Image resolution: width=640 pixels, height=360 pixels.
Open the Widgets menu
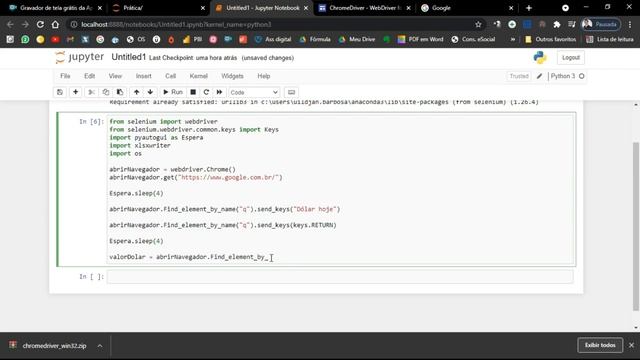pyautogui.click(x=232, y=76)
